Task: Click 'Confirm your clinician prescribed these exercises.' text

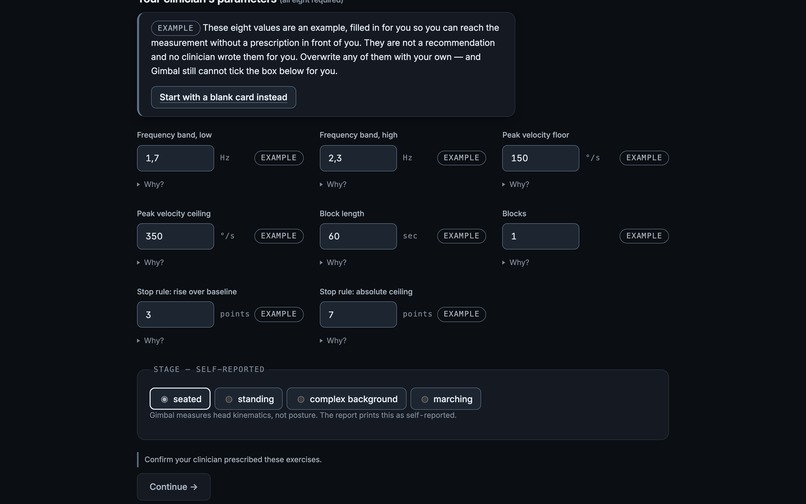Action: [x=233, y=459]
